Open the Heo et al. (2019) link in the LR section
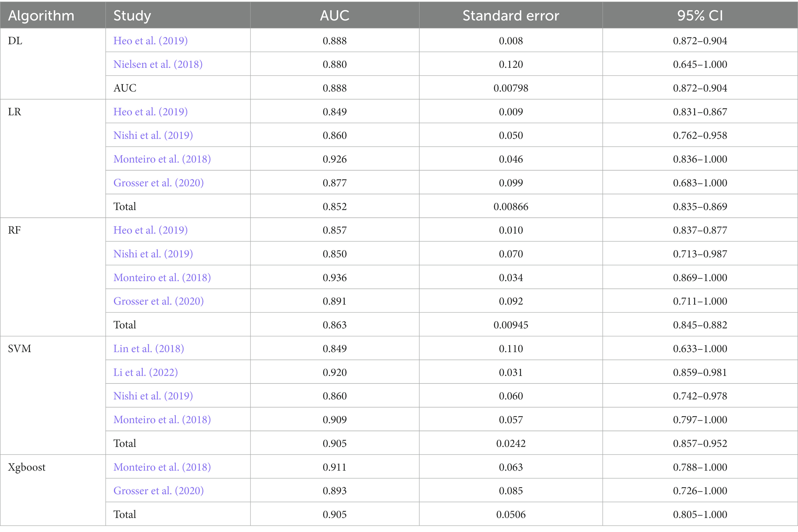798x532 pixels. (x=151, y=112)
